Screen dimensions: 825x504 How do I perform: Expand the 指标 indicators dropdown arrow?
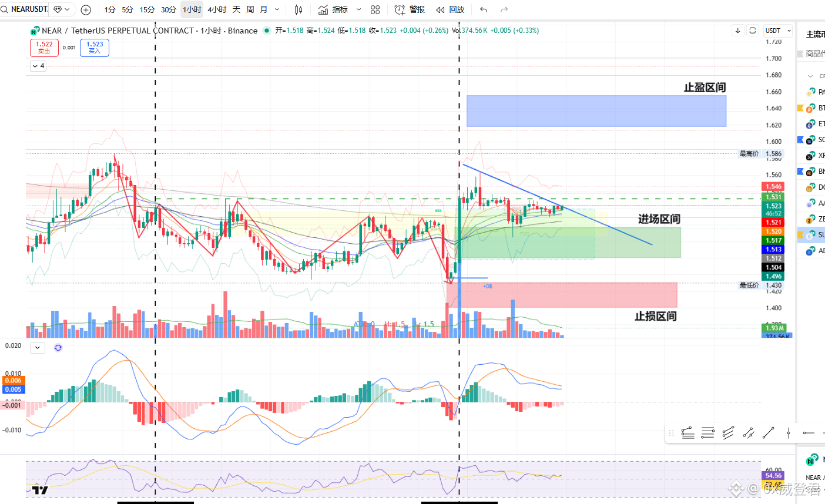pyautogui.click(x=358, y=9)
